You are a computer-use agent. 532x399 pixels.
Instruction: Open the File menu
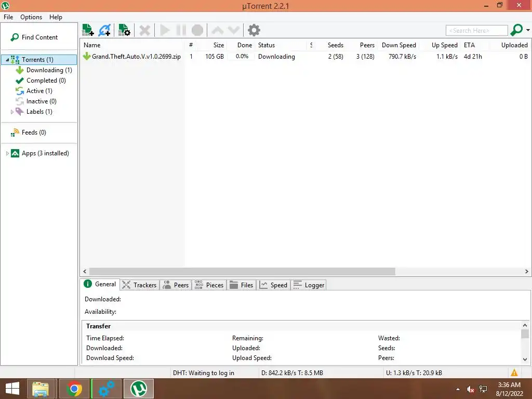tap(8, 17)
